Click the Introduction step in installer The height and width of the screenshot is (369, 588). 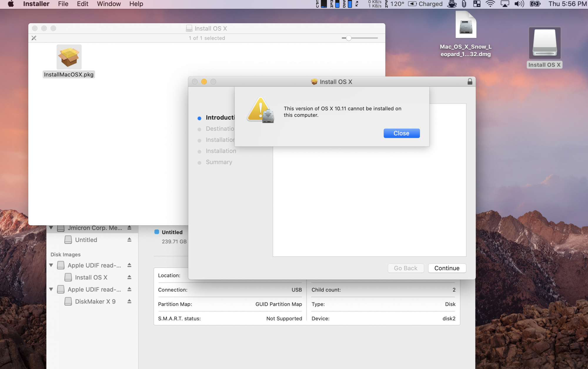(220, 118)
